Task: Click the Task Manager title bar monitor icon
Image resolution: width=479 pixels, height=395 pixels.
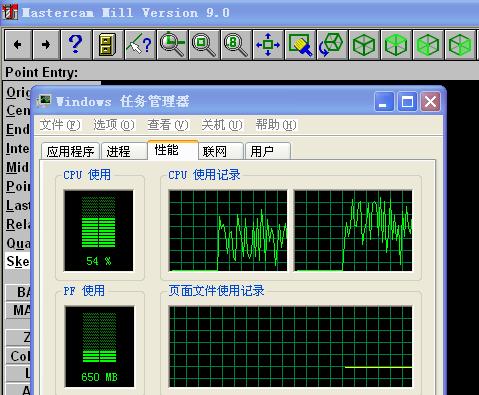Action: tap(44, 100)
